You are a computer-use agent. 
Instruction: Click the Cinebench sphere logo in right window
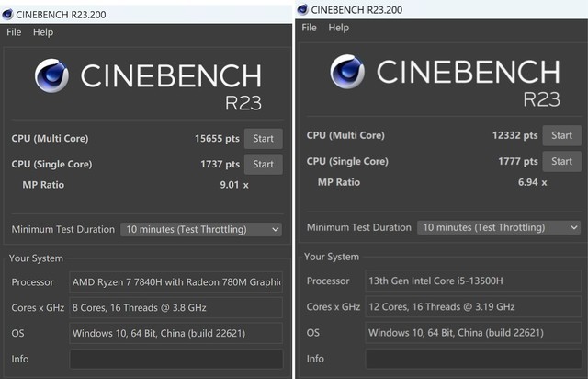tap(347, 72)
